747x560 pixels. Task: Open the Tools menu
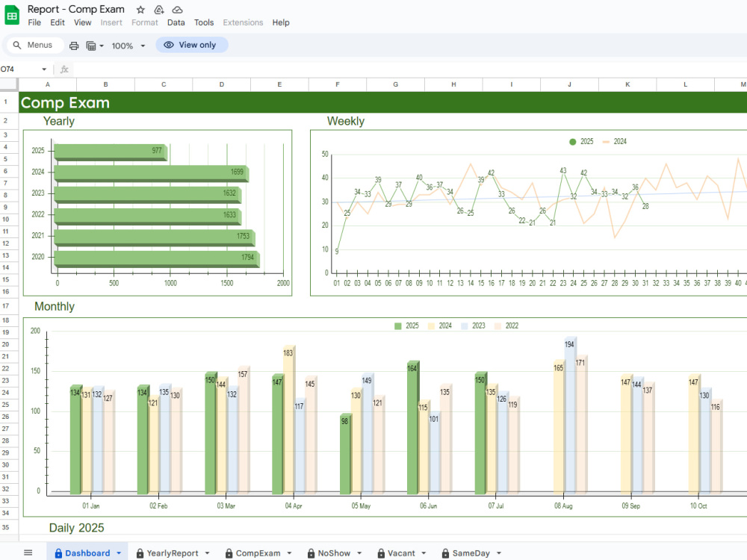point(204,22)
